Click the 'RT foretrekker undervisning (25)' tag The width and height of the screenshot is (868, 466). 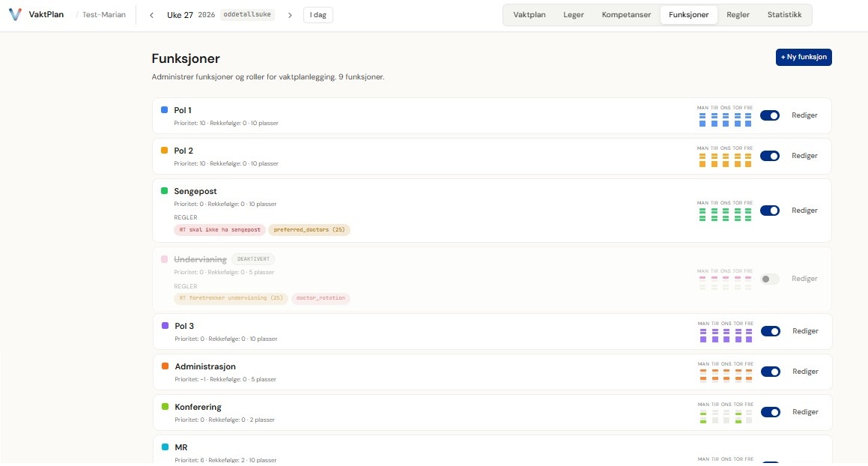click(231, 298)
